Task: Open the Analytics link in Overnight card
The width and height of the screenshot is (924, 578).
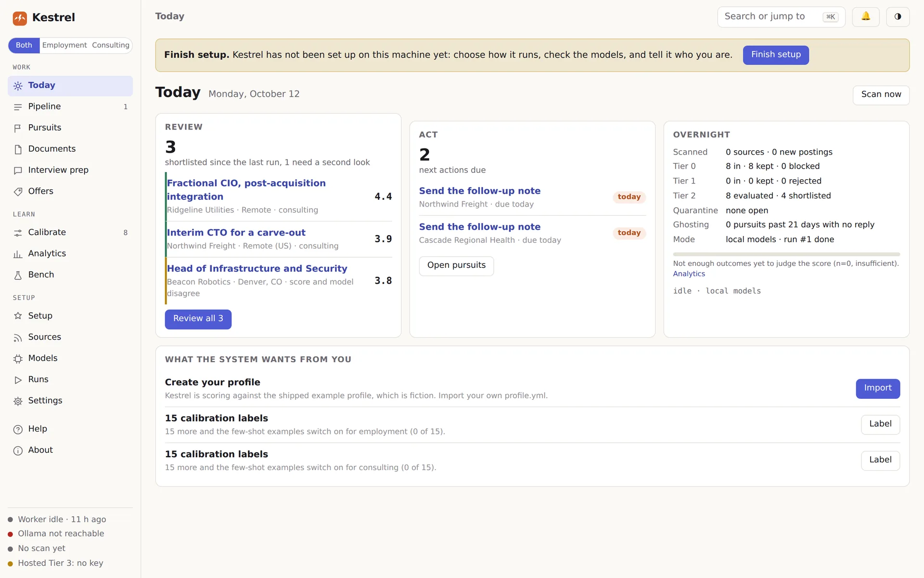Action: (x=689, y=274)
